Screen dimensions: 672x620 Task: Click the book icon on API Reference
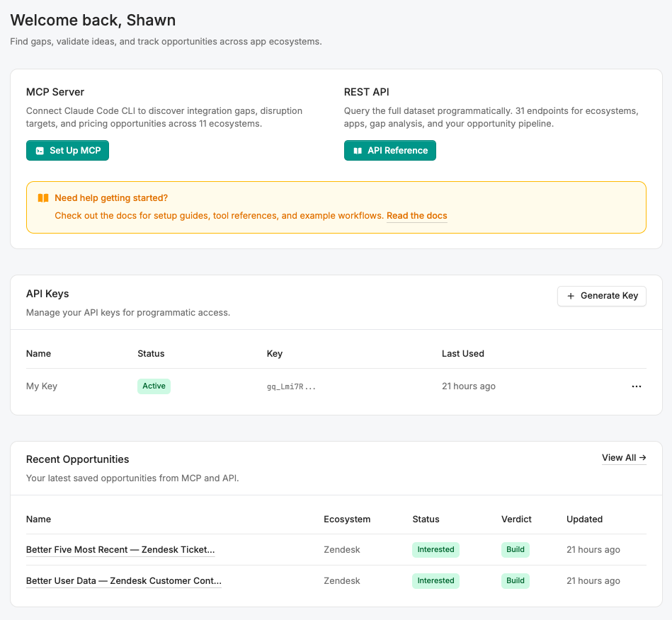pos(358,151)
